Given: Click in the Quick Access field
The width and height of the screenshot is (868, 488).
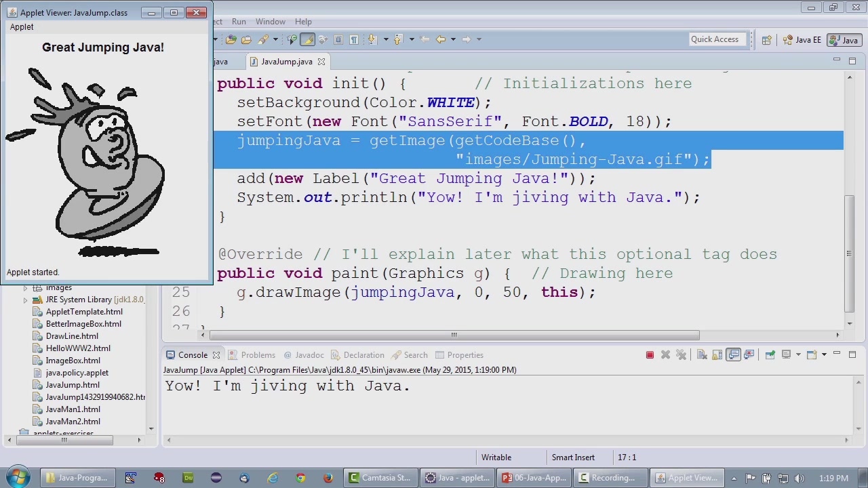Looking at the screenshot, I should tap(717, 39).
